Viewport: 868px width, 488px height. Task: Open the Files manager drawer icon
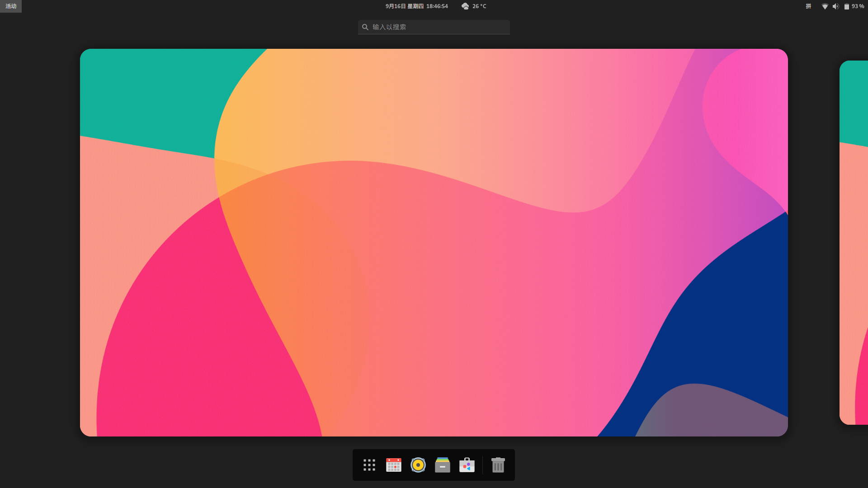click(442, 465)
